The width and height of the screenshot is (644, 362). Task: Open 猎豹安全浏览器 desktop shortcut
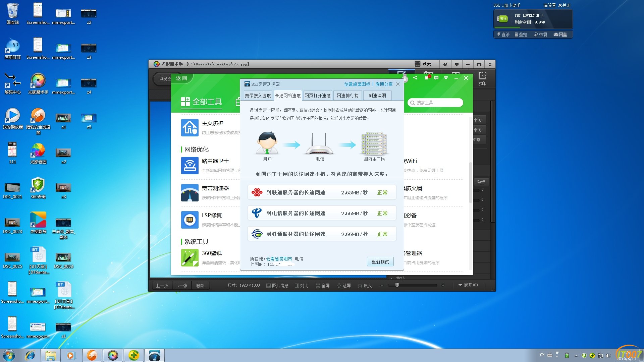(38, 121)
